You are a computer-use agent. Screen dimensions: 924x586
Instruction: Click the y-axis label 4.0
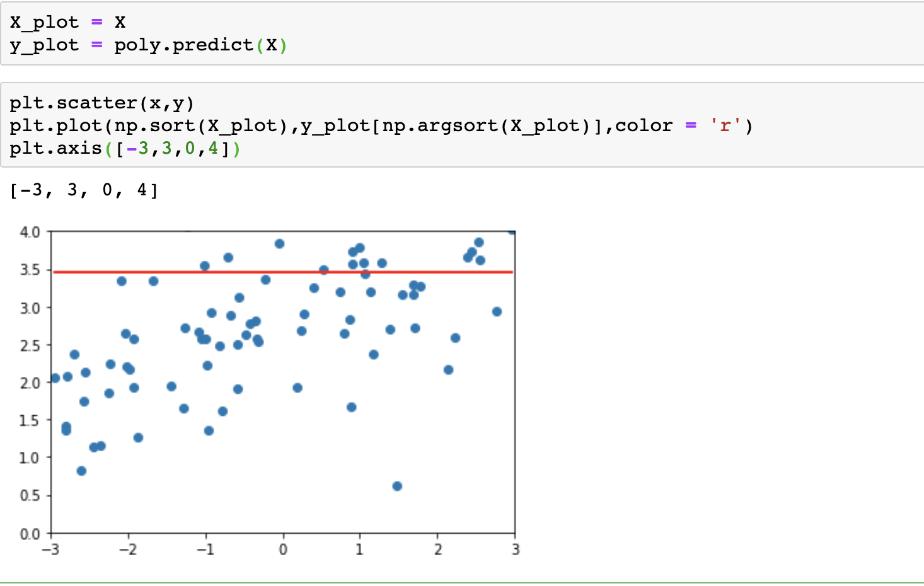coord(30,233)
